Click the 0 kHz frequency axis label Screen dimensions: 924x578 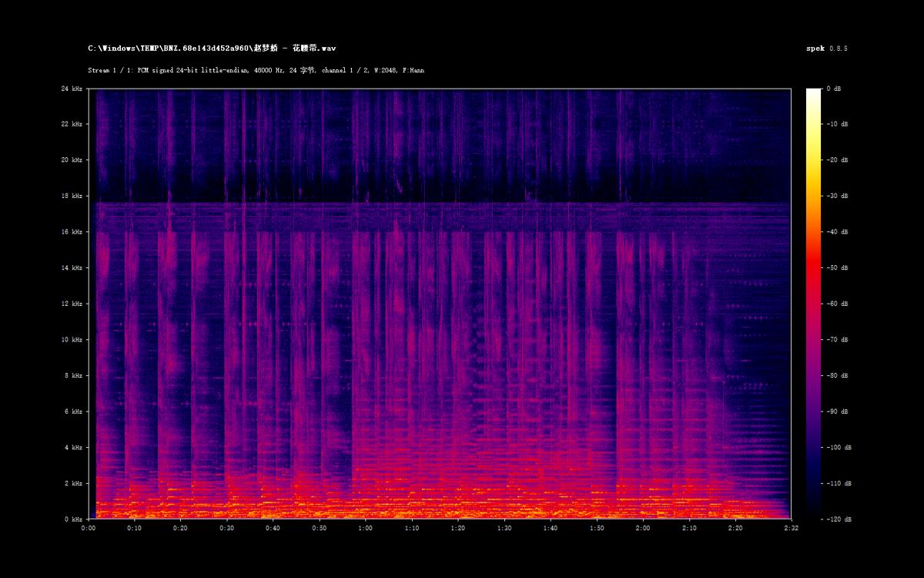pos(73,519)
